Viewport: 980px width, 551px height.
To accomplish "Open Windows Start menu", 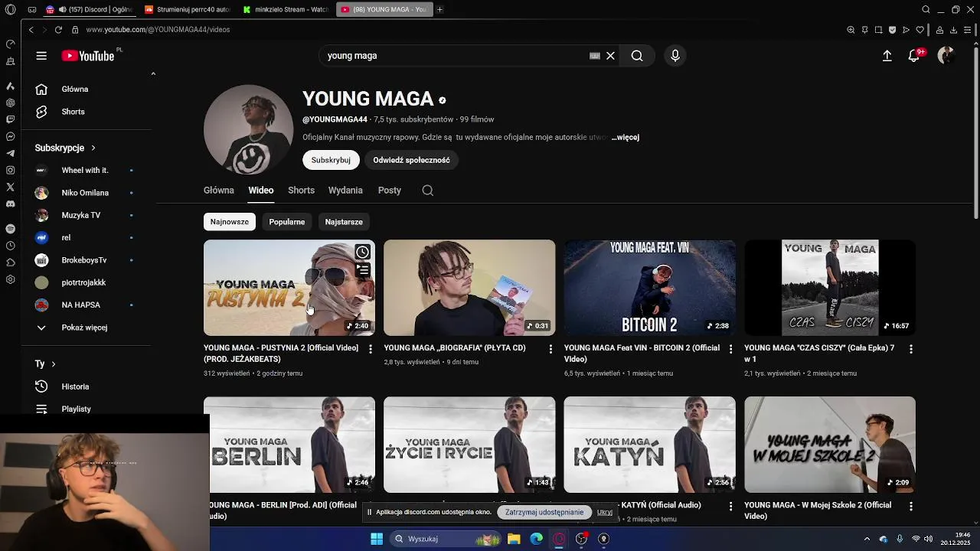I will pos(377,539).
